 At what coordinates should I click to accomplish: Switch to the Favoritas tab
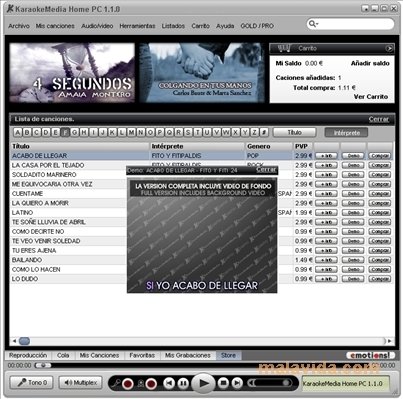[142, 355]
